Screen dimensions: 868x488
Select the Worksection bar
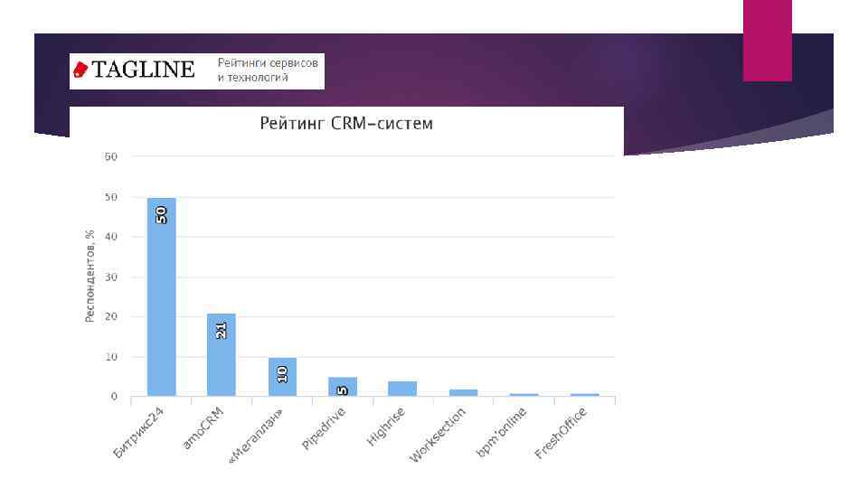click(463, 392)
